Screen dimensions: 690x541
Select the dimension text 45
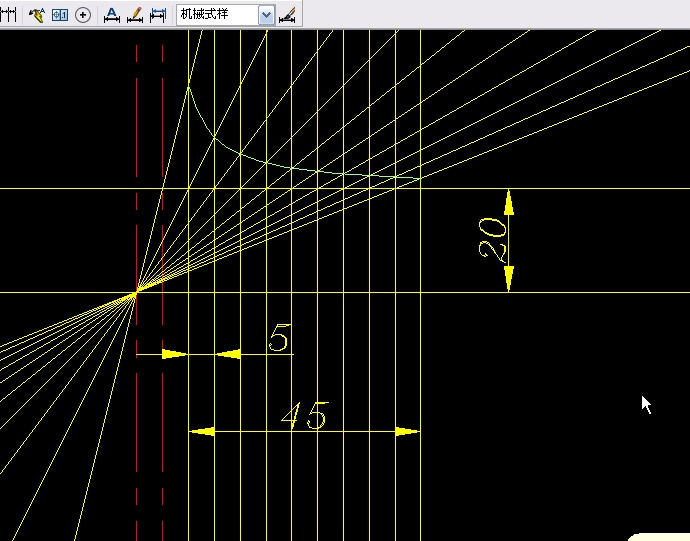[x=305, y=416]
